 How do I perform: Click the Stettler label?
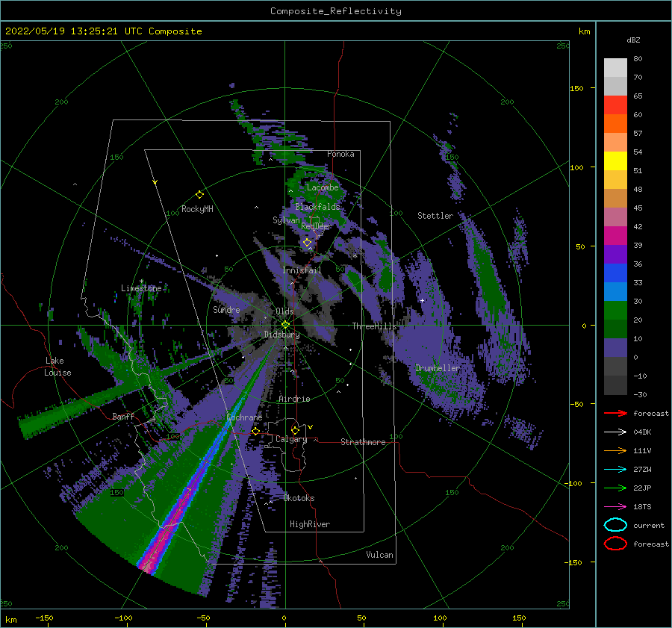tap(435, 216)
